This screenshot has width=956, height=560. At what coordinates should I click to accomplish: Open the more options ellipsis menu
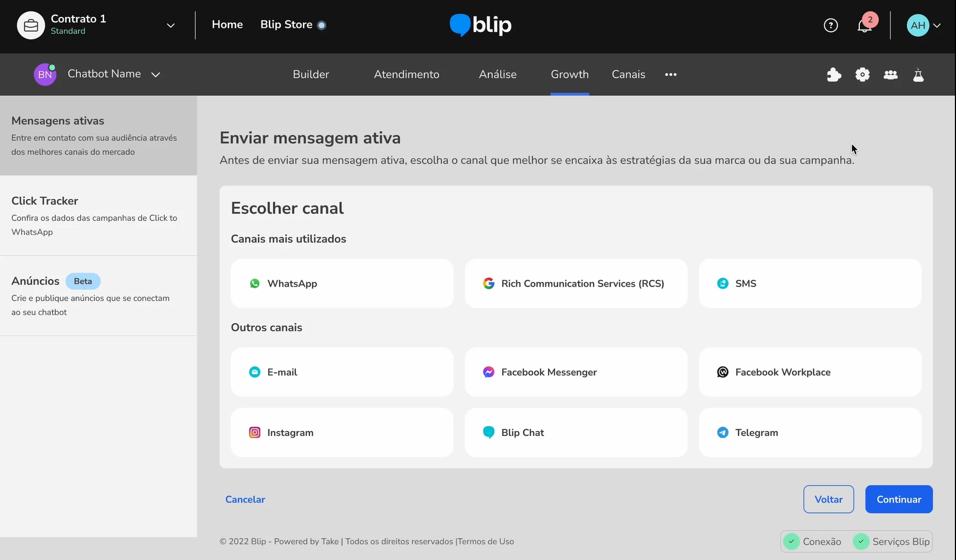(x=671, y=74)
